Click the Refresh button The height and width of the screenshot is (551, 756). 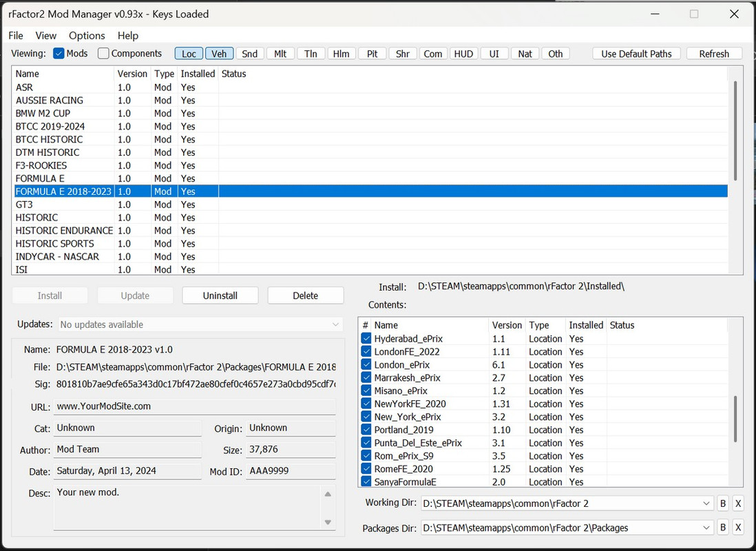[714, 54]
